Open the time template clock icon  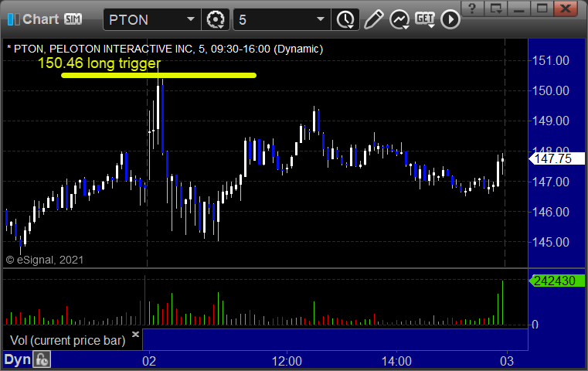345,19
